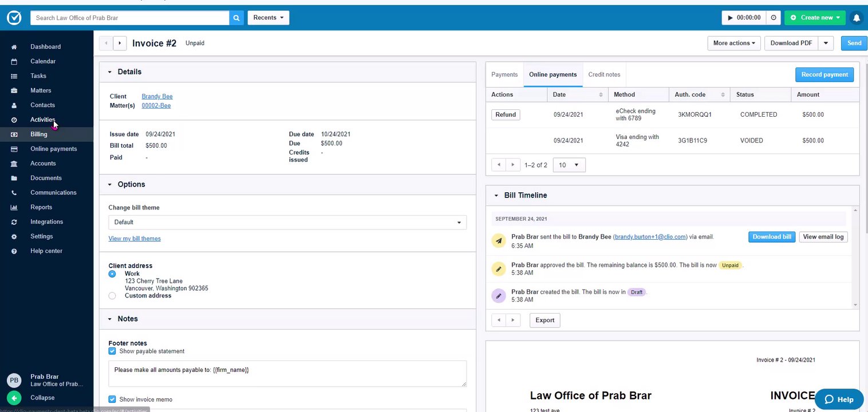Collapse the Details section

pos(110,72)
